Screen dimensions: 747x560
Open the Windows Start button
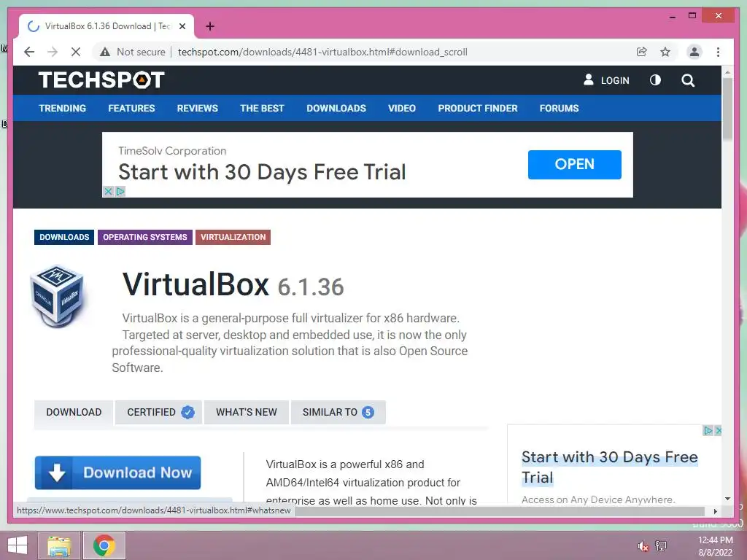18,545
